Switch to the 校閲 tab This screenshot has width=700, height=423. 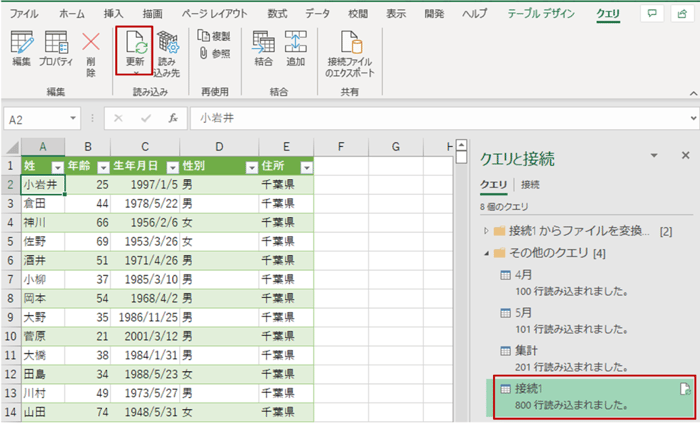[358, 14]
